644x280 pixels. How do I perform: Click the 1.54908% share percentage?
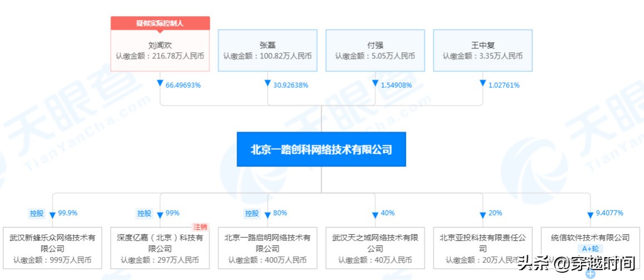396,85
